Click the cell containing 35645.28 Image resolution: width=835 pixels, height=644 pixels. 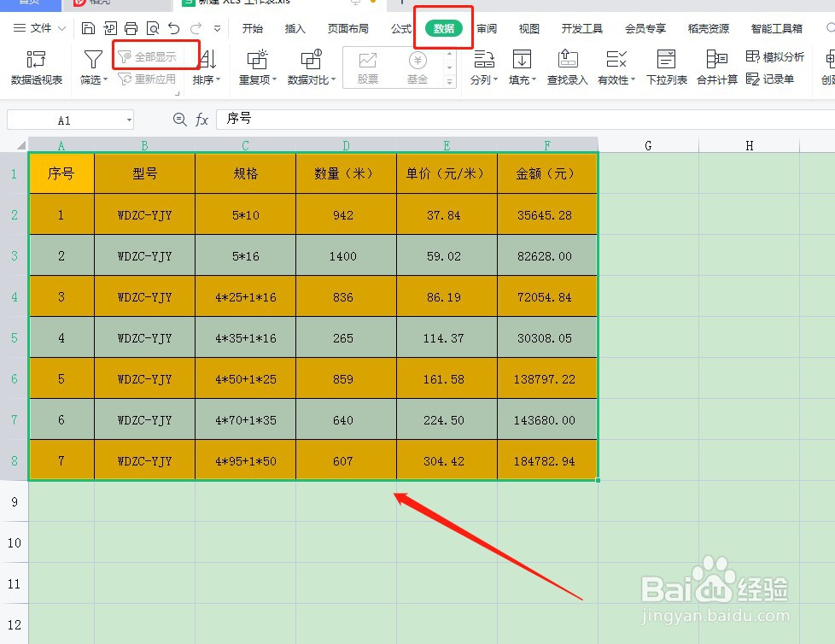(547, 214)
